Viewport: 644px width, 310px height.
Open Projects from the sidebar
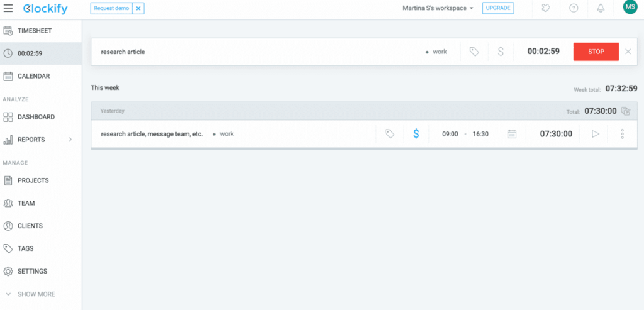coord(33,180)
